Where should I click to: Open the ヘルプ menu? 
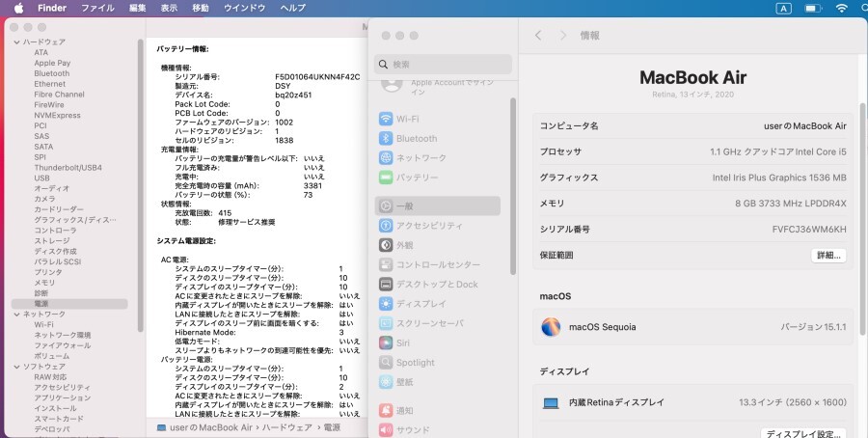click(x=293, y=8)
